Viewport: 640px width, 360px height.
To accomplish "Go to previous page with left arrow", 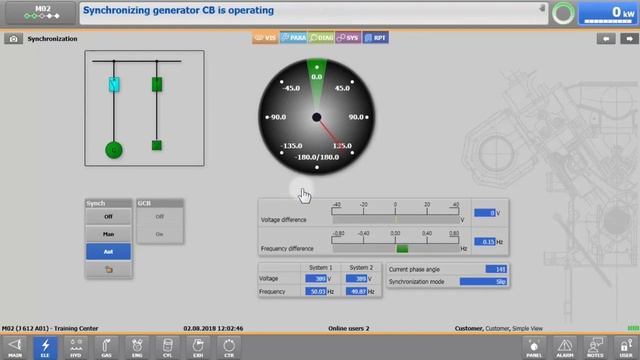I will coord(606,39).
